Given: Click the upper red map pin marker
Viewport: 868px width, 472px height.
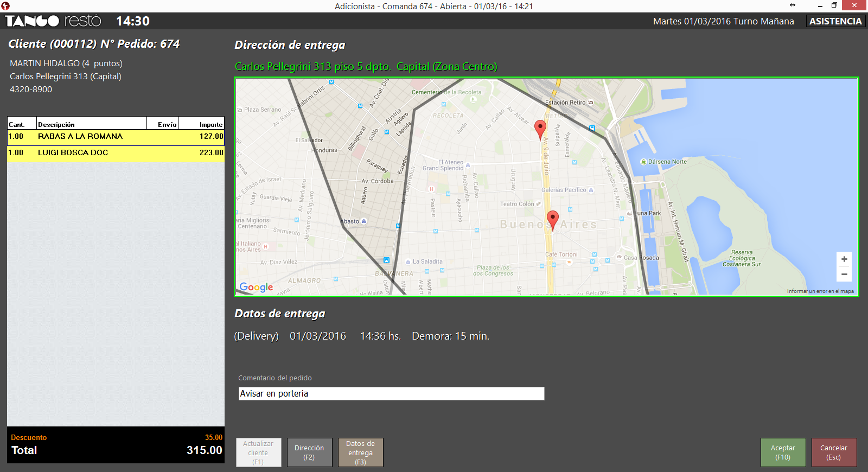Looking at the screenshot, I should 540,129.
